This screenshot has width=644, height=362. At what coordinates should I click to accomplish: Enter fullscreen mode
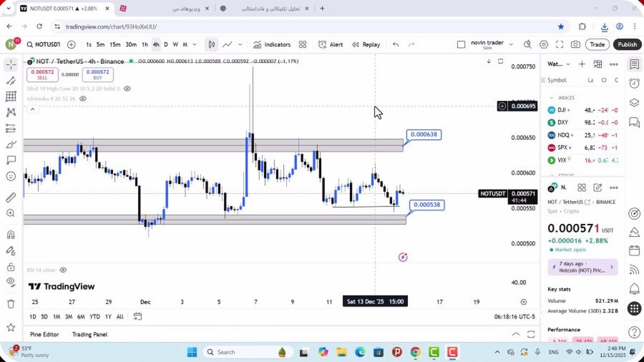(x=559, y=45)
